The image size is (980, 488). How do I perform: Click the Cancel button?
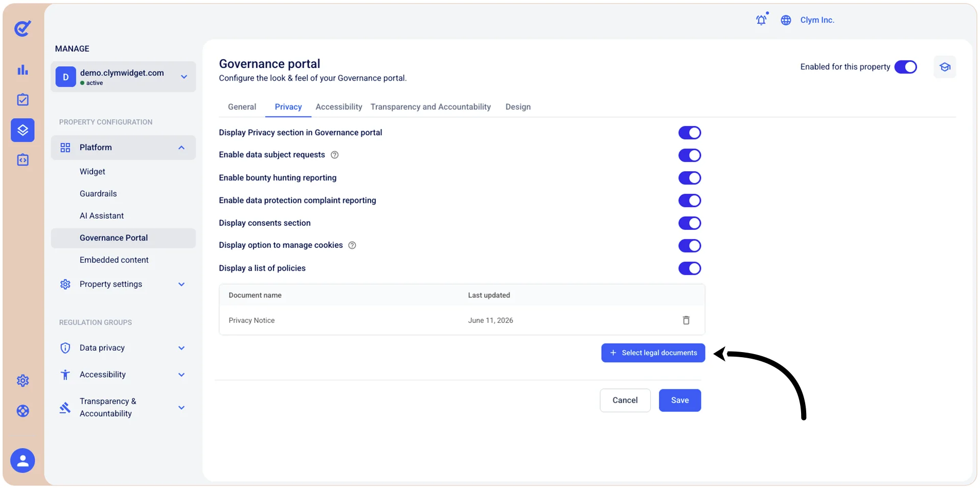[x=625, y=400]
